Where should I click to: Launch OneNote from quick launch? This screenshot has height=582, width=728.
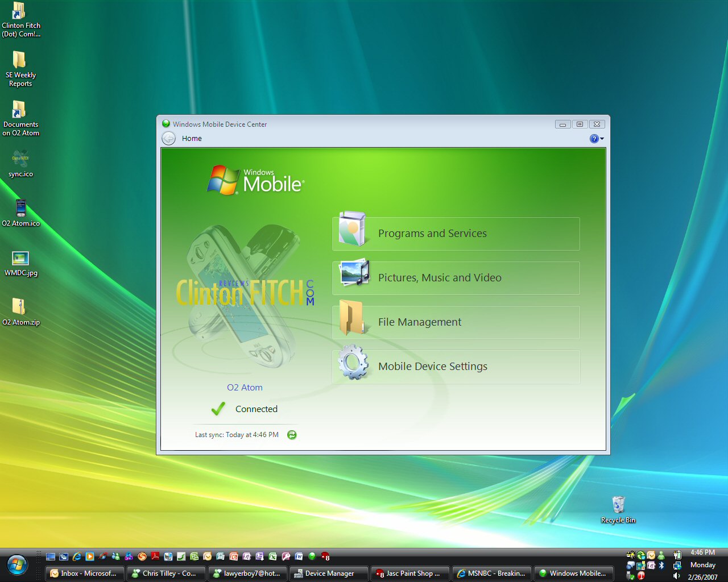coord(247,557)
